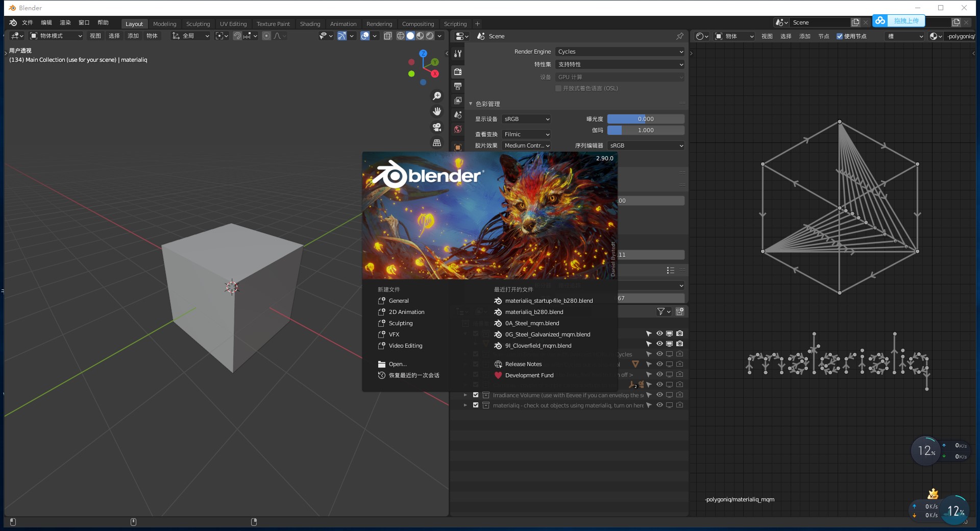The width and height of the screenshot is (980, 531).
Task: Toggle viewport gizmos display button
Action: 342,36
